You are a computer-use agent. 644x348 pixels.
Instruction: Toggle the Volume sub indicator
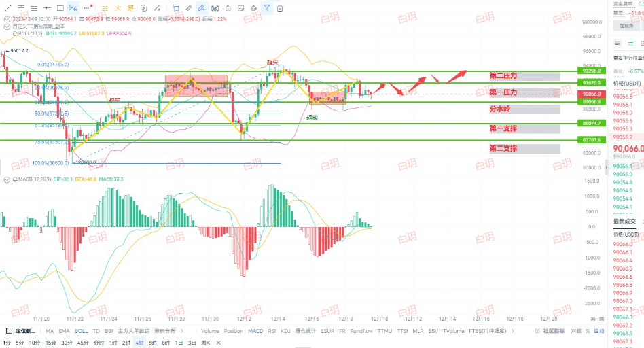coord(210,331)
